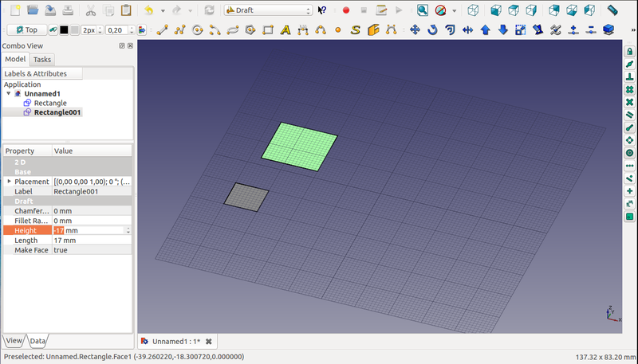Click the black line color swatch
Viewport: 638px width, 364px height.
coord(64,30)
